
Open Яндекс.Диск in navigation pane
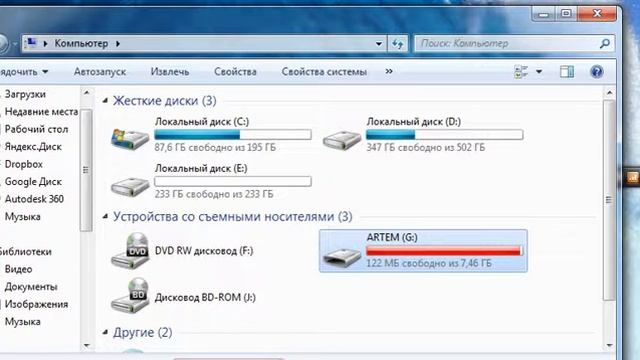pos(33,147)
